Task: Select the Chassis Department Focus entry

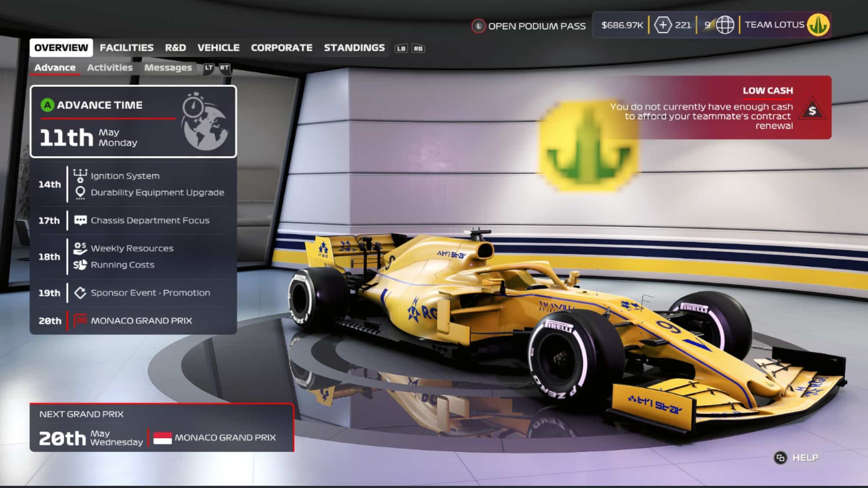Action: [150, 220]
